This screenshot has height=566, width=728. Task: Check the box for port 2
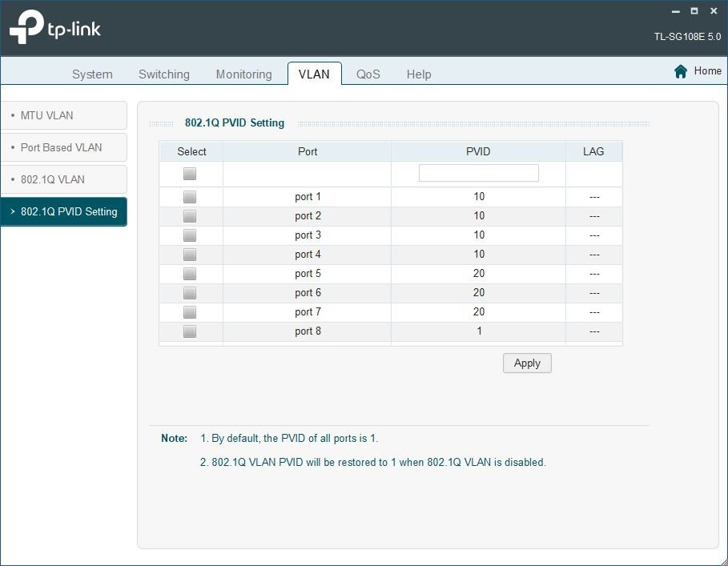[x=190, y=216]
